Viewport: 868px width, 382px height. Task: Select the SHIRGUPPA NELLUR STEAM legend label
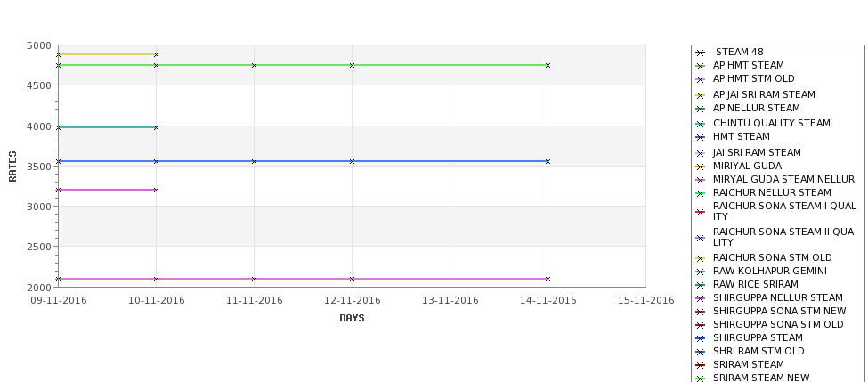tap(778, 297)
